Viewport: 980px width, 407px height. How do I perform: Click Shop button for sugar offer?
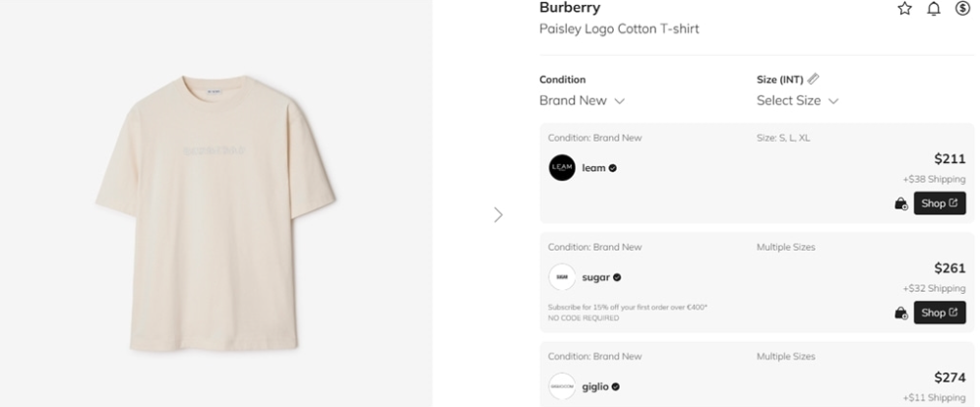[939, 313]
